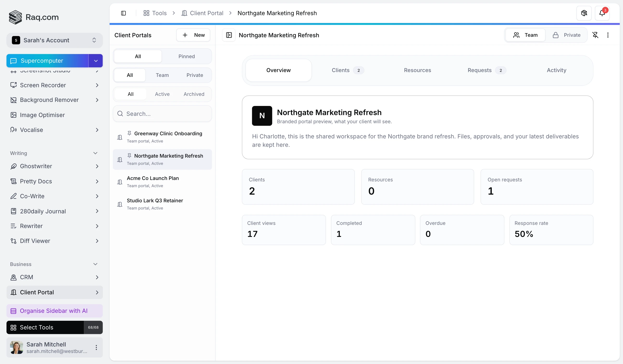This screenshot has width=623, height=364.
Task: Open the Select Tools button
Action: (x=45, y=327)
